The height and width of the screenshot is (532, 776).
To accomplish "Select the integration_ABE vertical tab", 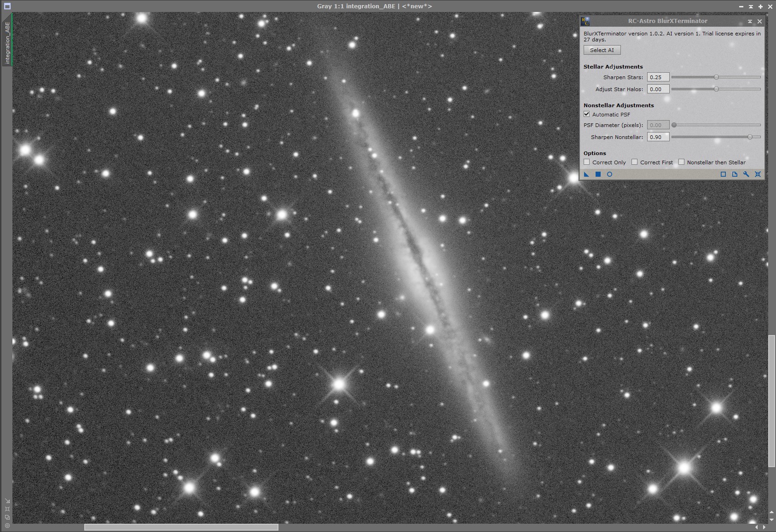I will pyautogui.click(x=7, y=42).
